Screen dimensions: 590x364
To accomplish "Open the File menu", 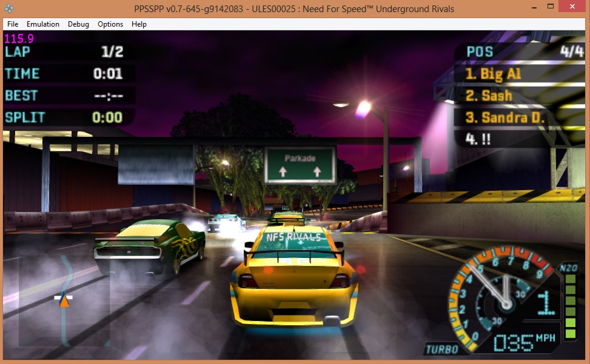I will coord(13,24).
